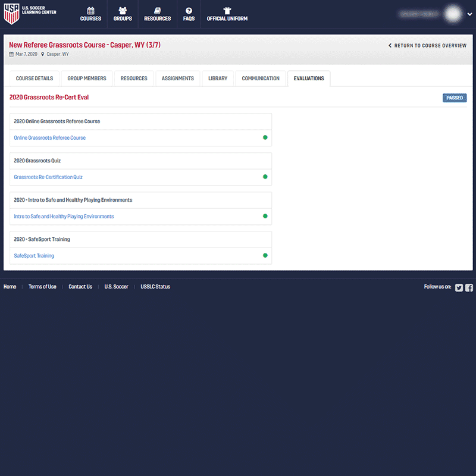
Task: Click the 2020 Grassroots Re-Cert Eval heading
Action: coord(49,97)
